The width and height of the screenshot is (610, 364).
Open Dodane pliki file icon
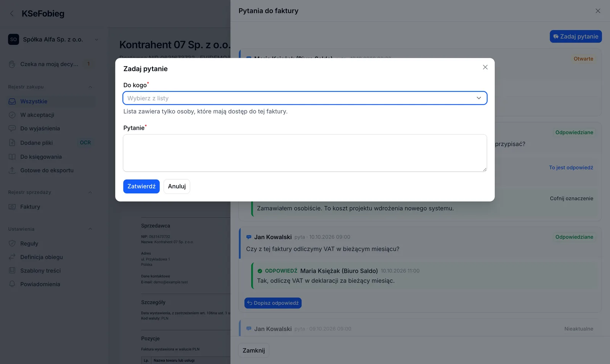click(12, 143)
